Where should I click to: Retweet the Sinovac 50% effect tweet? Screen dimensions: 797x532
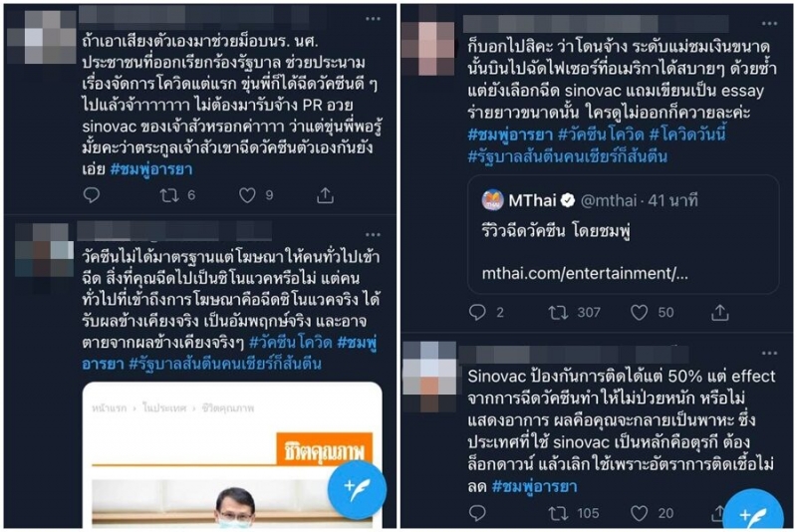click(558, 513)
